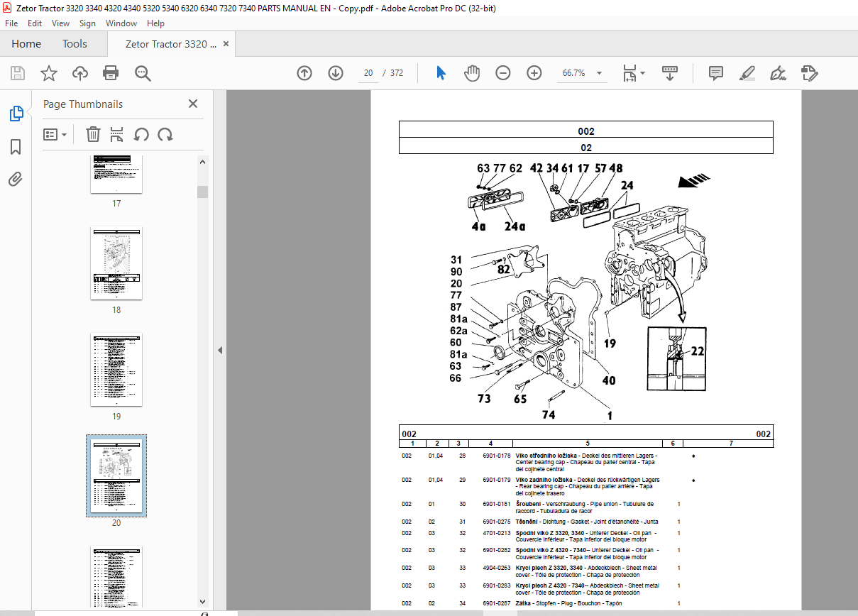The image size is (858, 616).
Task: Open the zoom level 66.7% dropdown
Action: 600,73
